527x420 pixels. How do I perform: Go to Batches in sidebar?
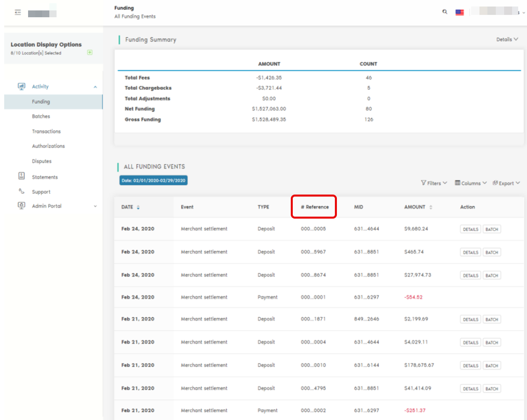tap(41, 116)
